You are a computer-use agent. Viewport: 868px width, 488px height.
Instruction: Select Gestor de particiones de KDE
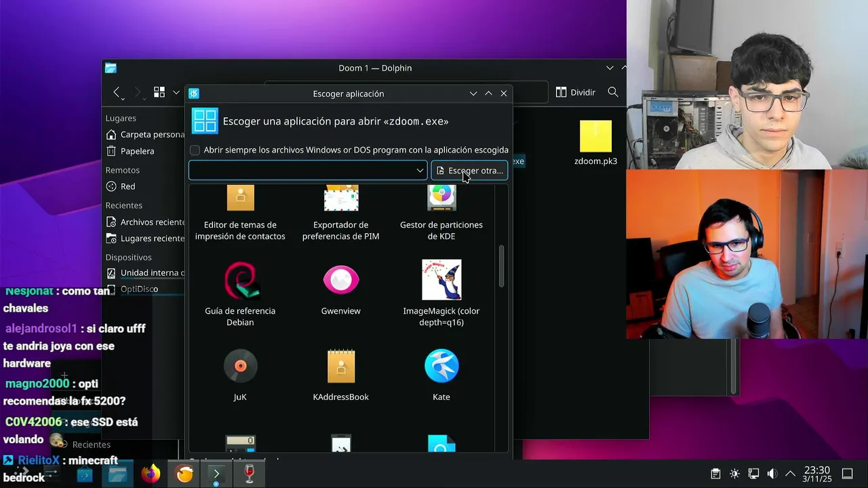pyautogui.click(x=441, y=213)
